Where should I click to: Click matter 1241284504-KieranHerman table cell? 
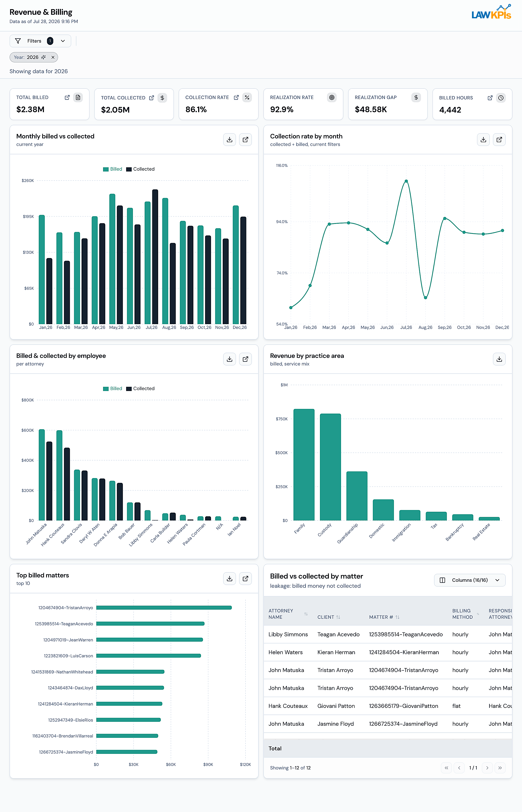tap(404, 652)
